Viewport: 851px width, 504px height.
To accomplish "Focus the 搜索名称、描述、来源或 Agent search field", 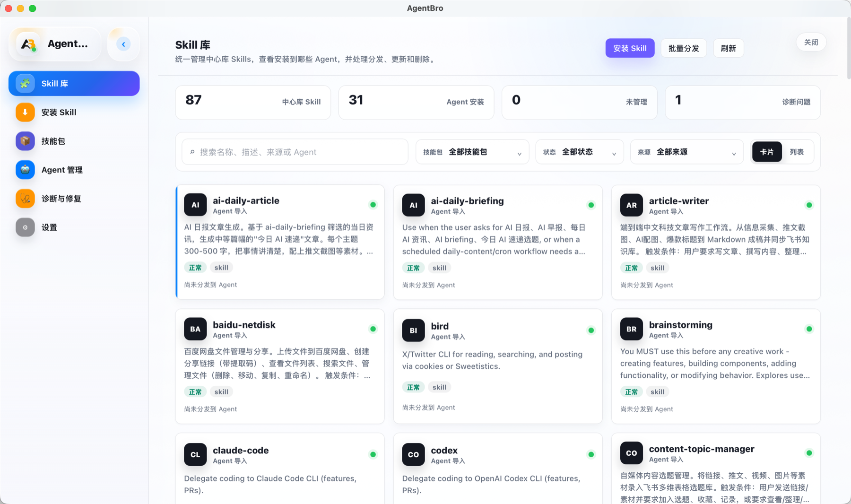I will pyautogui.click(x=295, y=152).
